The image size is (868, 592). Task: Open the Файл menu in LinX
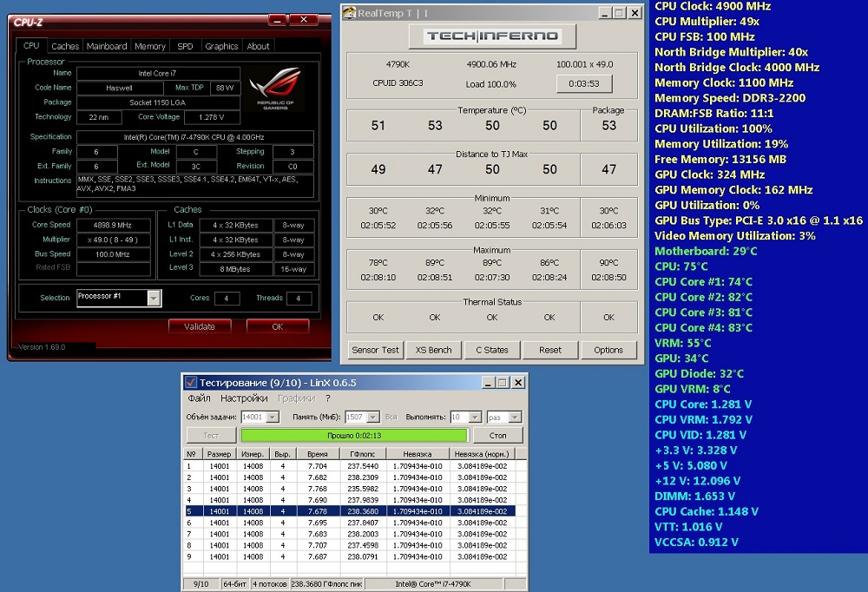tap(199, 398)
